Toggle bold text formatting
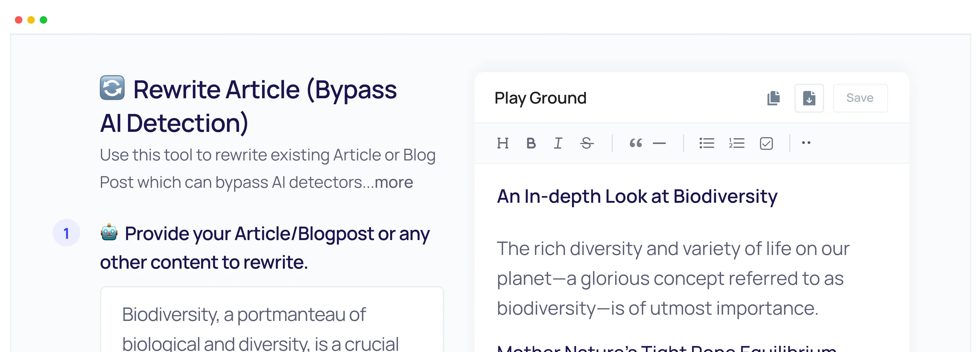This screenshot has width=980, height=352. pos(531,143)
